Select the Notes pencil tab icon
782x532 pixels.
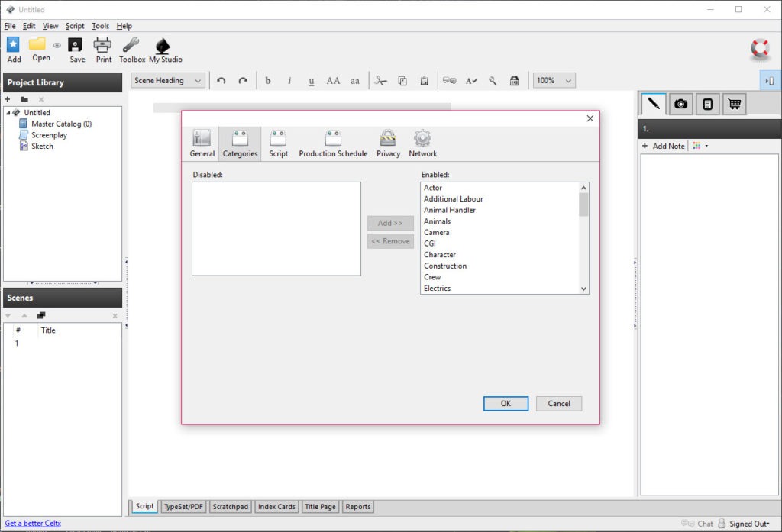(654, 104)
